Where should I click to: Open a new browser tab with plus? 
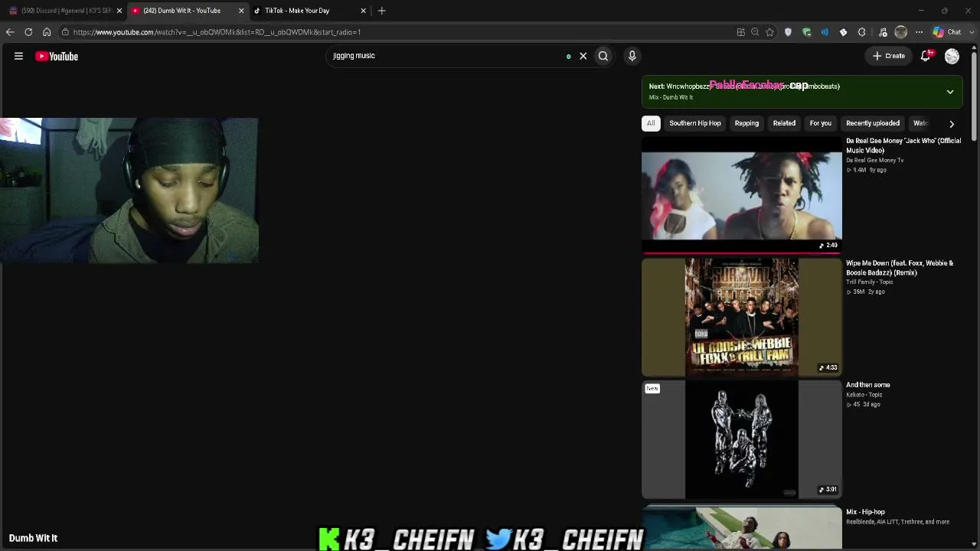click(x=381, y=11)
